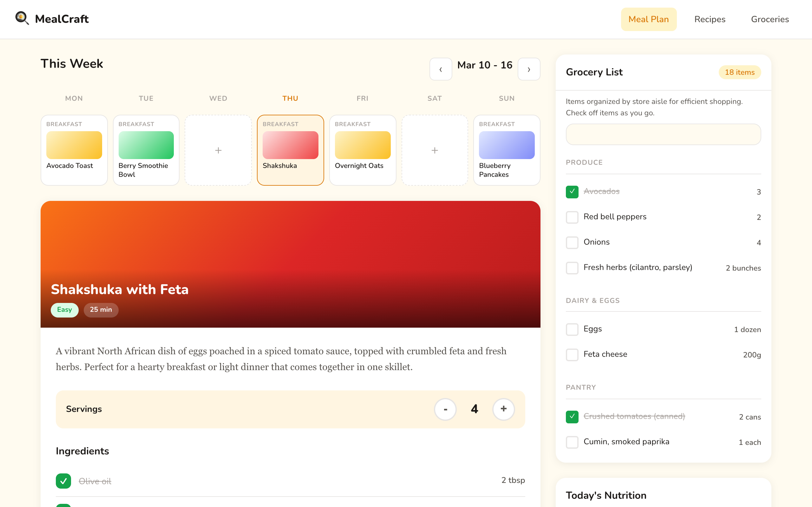Click the 18 items badge

point(740,72)
